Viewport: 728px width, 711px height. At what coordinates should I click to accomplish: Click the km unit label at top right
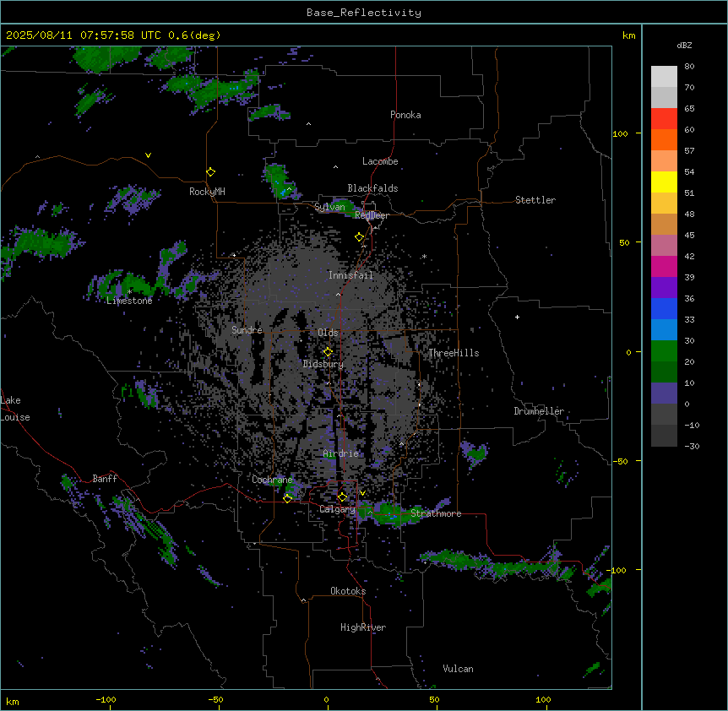coord(628,35)
